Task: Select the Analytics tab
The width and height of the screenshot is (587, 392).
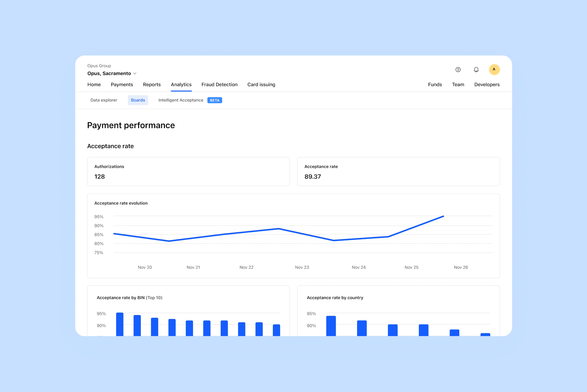Action: pos(181,84)
